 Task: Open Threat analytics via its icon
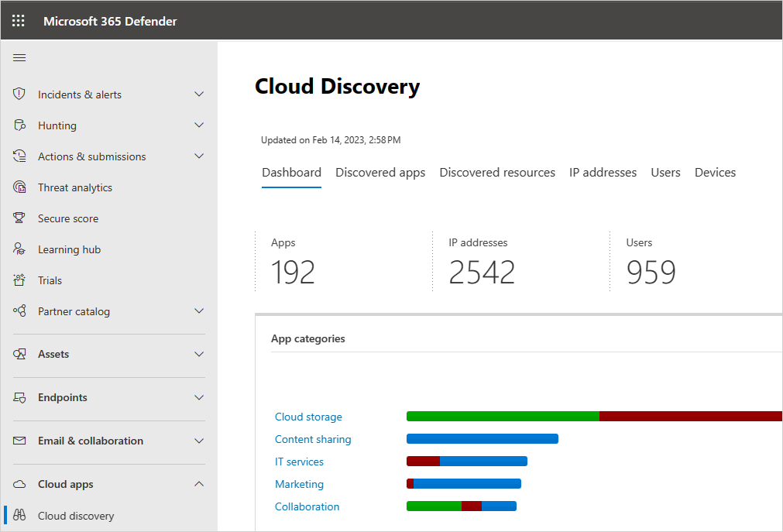19,187
